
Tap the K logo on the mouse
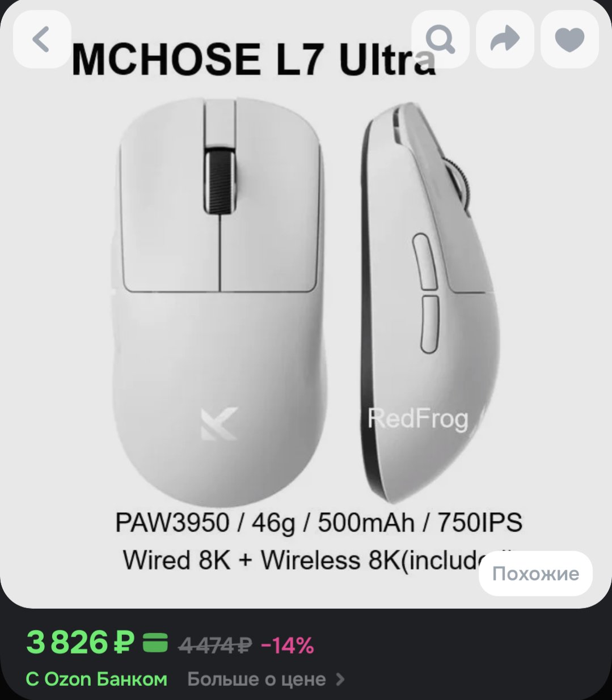tap(218, 424)
